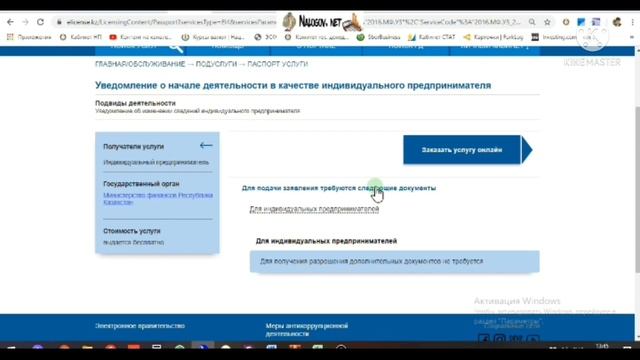Open the Комитет гос. доходов bookmark
The height and width of the screenshot is (360, 640).
[317, 37]
